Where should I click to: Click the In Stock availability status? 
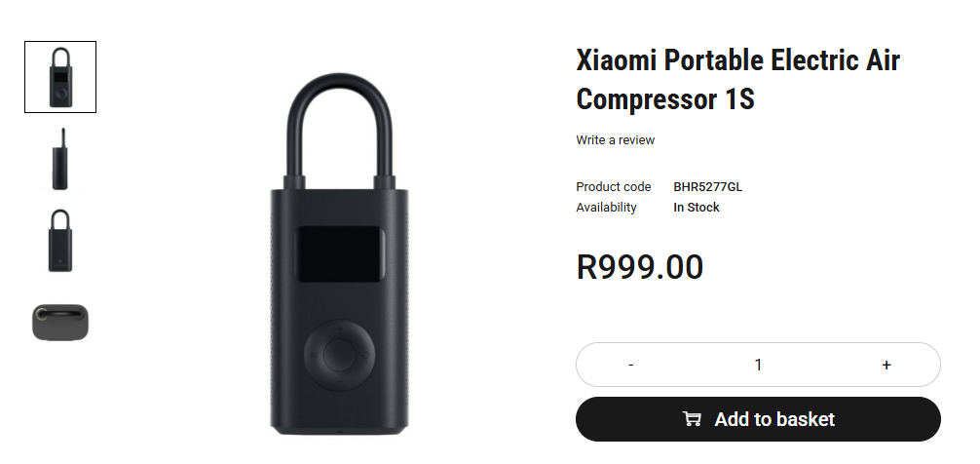pyautogui.click(x=696, y=208)
